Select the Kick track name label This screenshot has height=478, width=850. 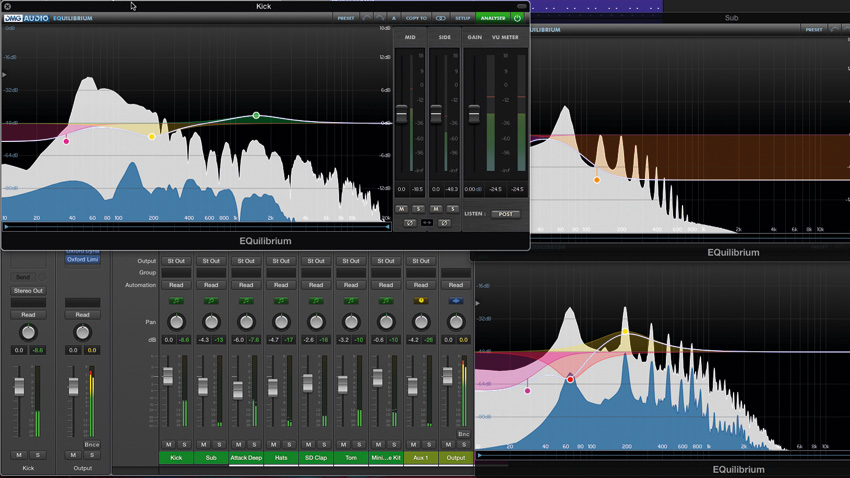[x=176, y=458]
